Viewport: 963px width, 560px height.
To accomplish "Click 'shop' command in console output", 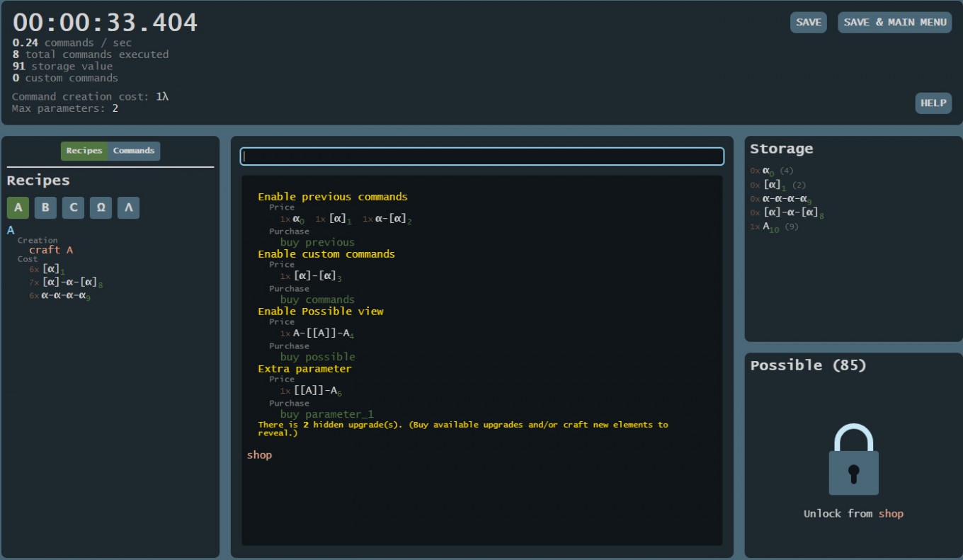I will pos(259,455).
